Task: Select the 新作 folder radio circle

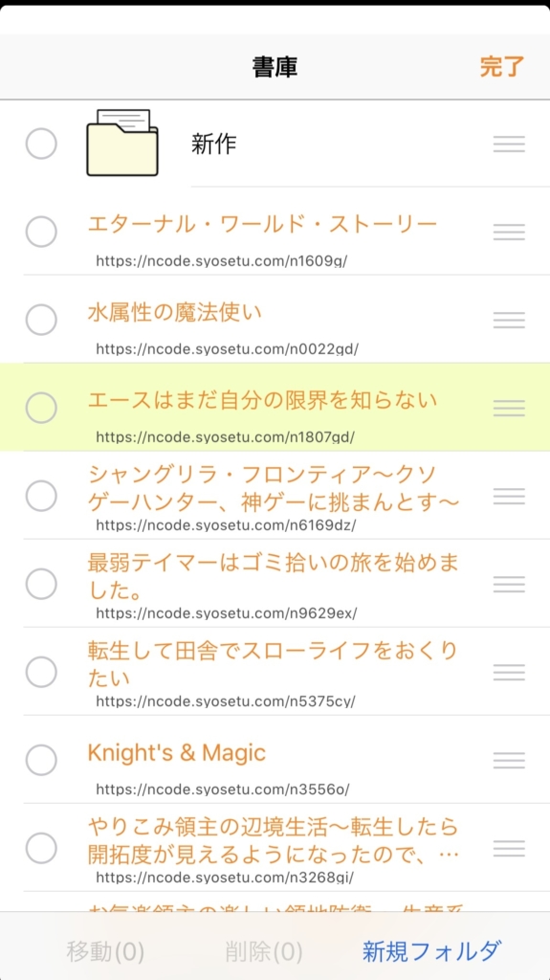Action: [x=41, y=144]
